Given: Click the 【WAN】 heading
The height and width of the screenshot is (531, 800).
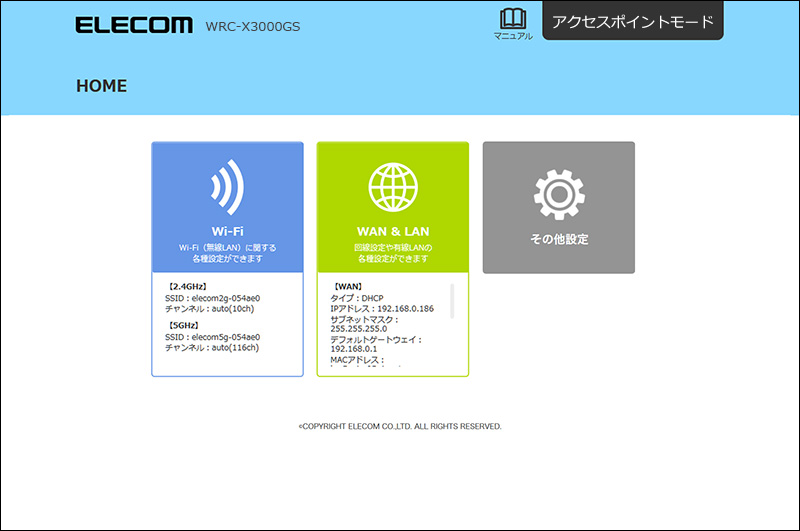Looking at the screenshot, I should 348,287.
